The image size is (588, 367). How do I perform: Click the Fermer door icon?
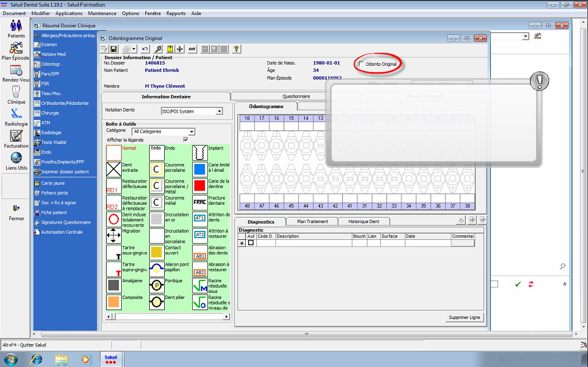(16, 208)
